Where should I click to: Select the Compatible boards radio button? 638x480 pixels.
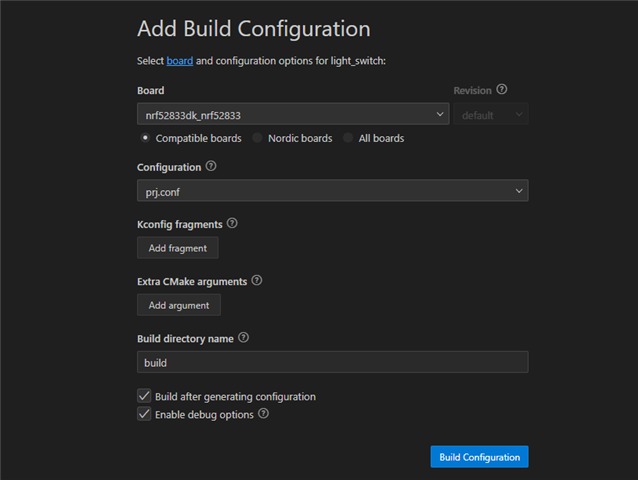145,138
